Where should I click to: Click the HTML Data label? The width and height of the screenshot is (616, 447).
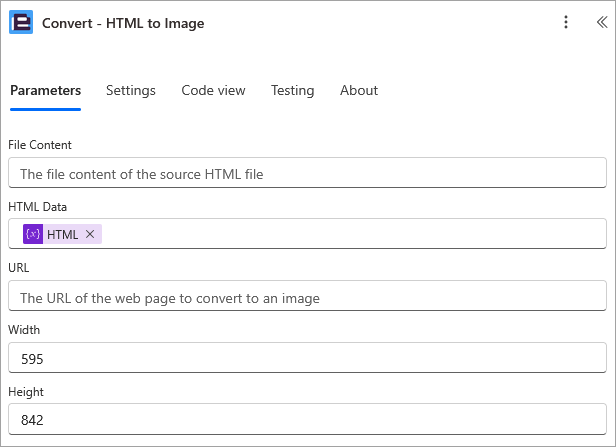coord(37,207)
